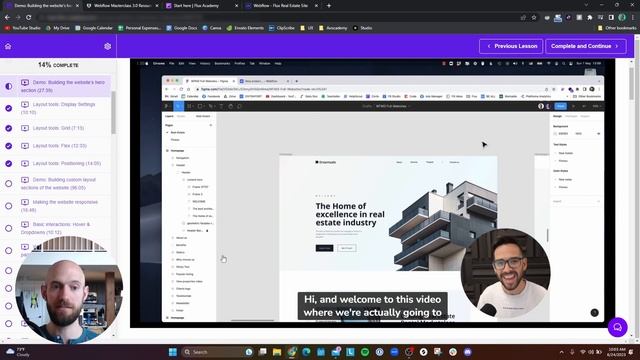Click the video icon for Layout tools: Grid

click(25, 128)
